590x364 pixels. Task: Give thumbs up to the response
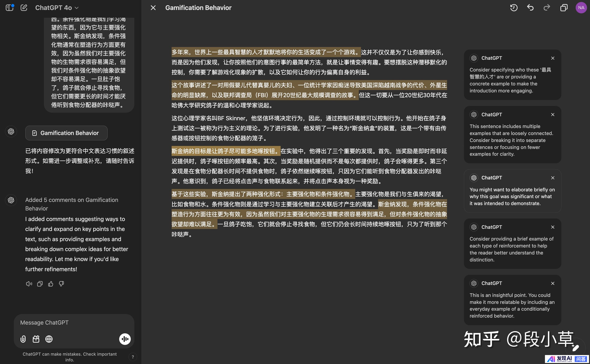(51, 284)
